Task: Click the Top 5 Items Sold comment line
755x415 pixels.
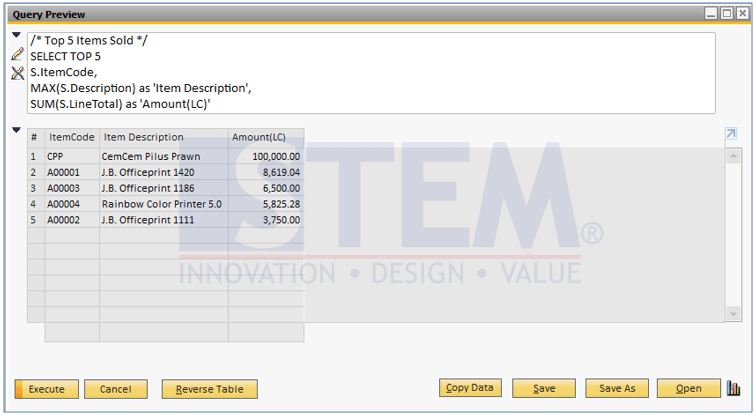Action: pos(89,41)
